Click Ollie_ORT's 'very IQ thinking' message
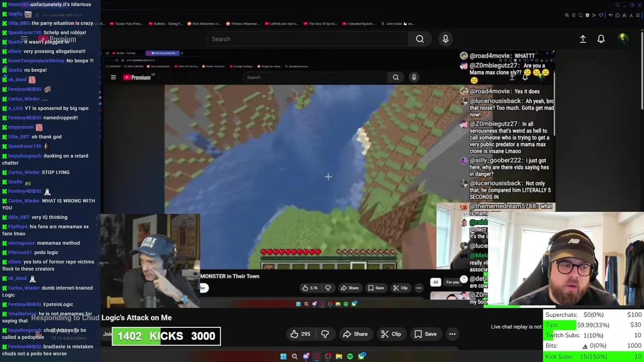Screen dimensions: 644x362 (35, 217)
